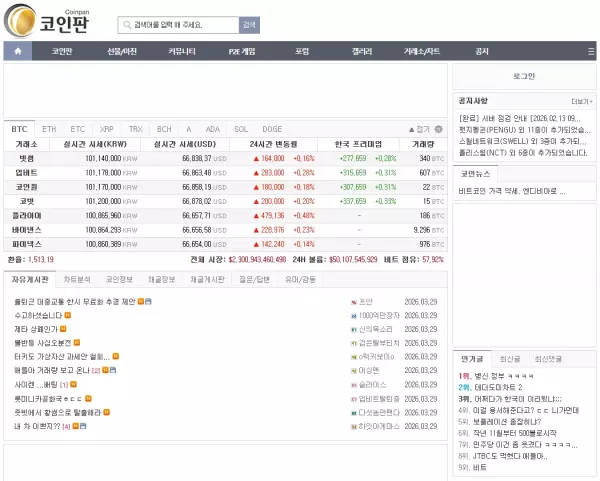Open the 차트분석 board tab

coord(77,279)
